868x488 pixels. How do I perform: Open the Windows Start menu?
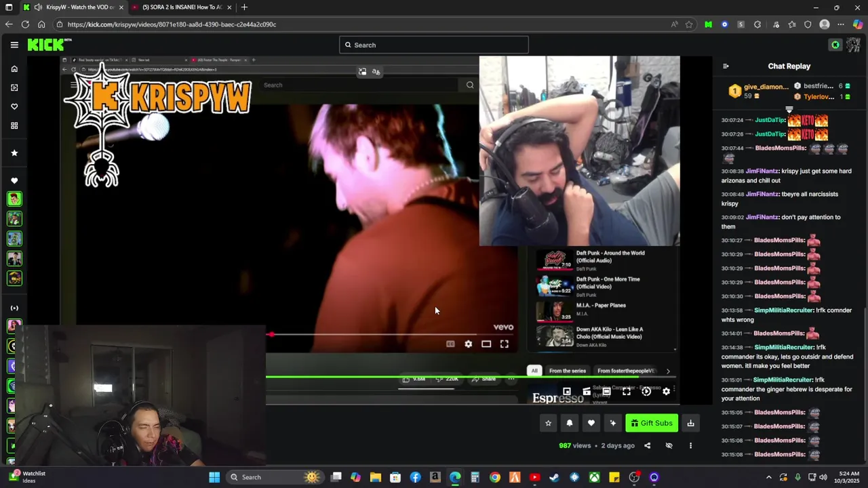click(x=214, y=477)
